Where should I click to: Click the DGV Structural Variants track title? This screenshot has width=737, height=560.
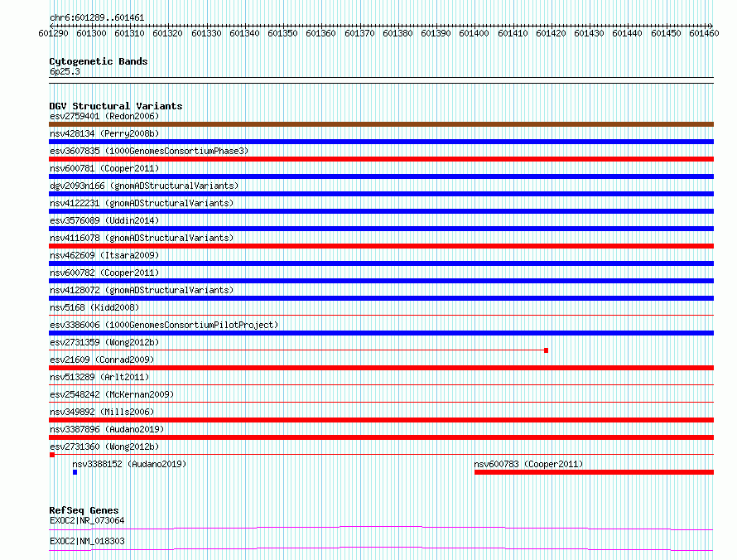click(116, 106)
